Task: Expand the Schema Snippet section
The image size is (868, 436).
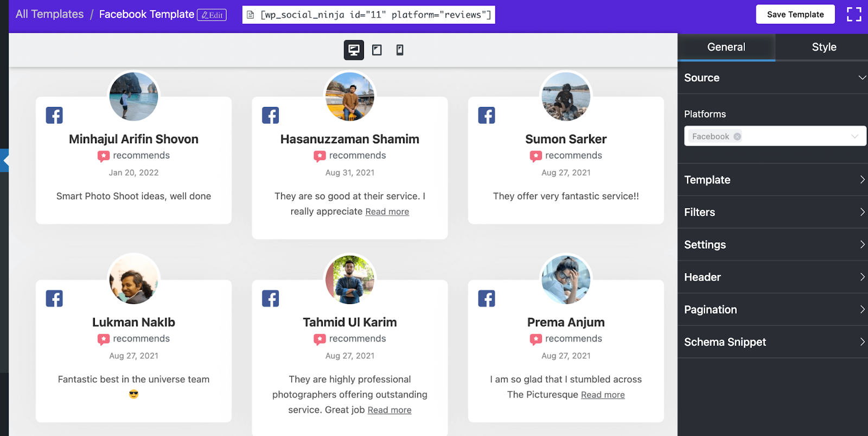Action: (773, 342)
